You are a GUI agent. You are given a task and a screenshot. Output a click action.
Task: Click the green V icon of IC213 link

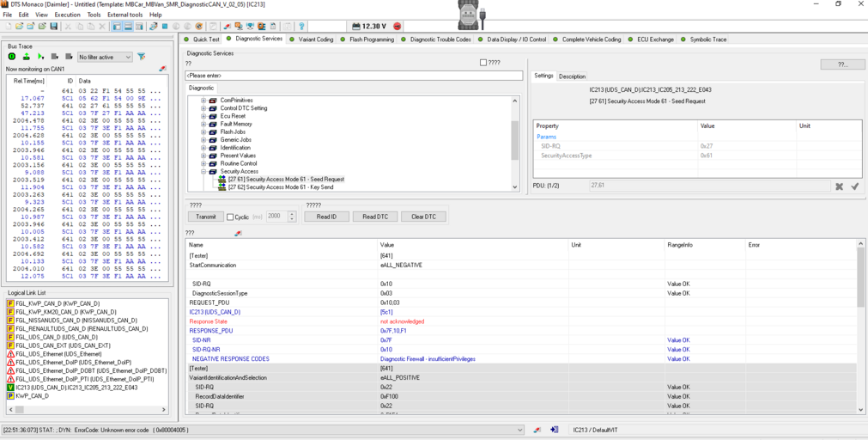10,388
